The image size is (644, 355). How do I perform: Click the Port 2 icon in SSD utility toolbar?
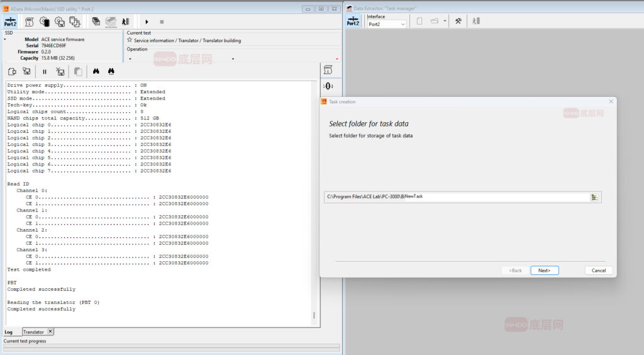tap(10, 22)
